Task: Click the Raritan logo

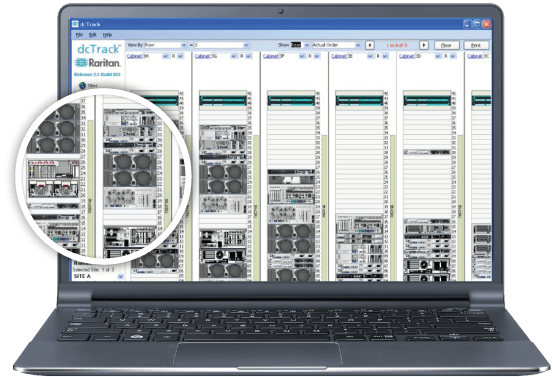Action: pyautogui.click(x=98, y=63)
